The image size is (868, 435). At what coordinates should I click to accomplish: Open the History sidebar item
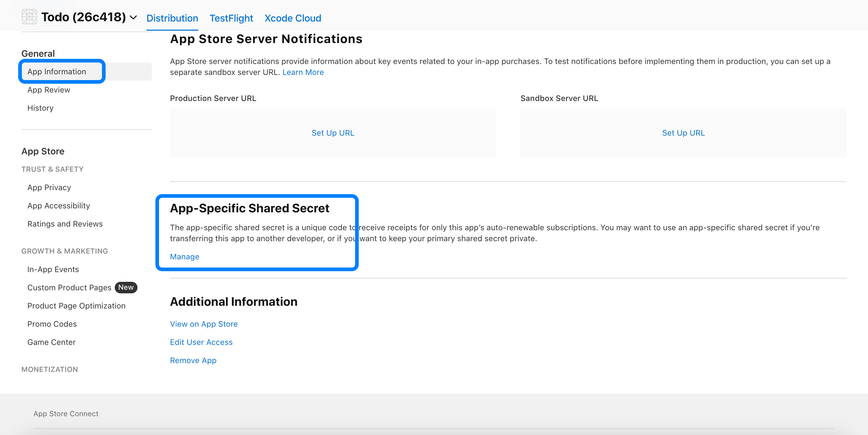click(x=40, y=108)
